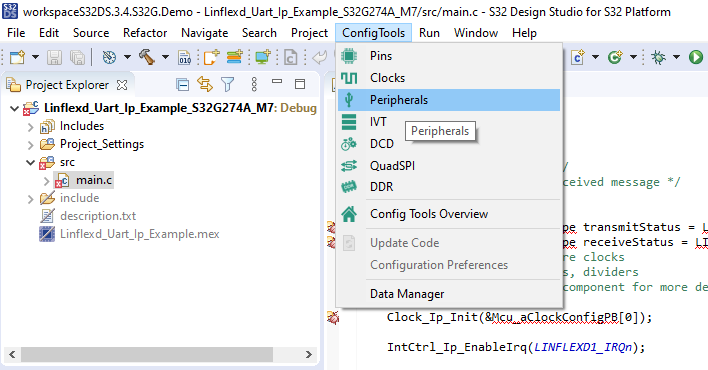Click the build configuration gauge icon
This screenshot has width=708, height=370.
pyautogui.click(x=109, y=57)
